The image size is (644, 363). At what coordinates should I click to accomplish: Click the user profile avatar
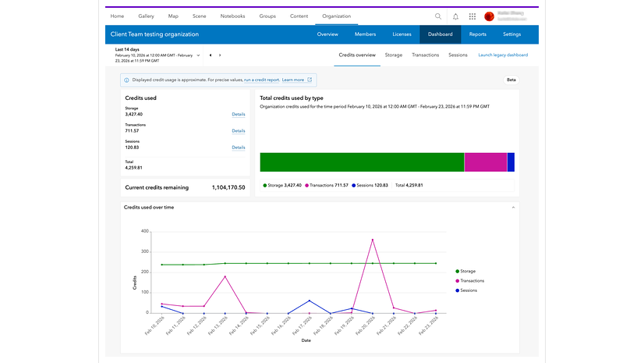click(489, 16)
